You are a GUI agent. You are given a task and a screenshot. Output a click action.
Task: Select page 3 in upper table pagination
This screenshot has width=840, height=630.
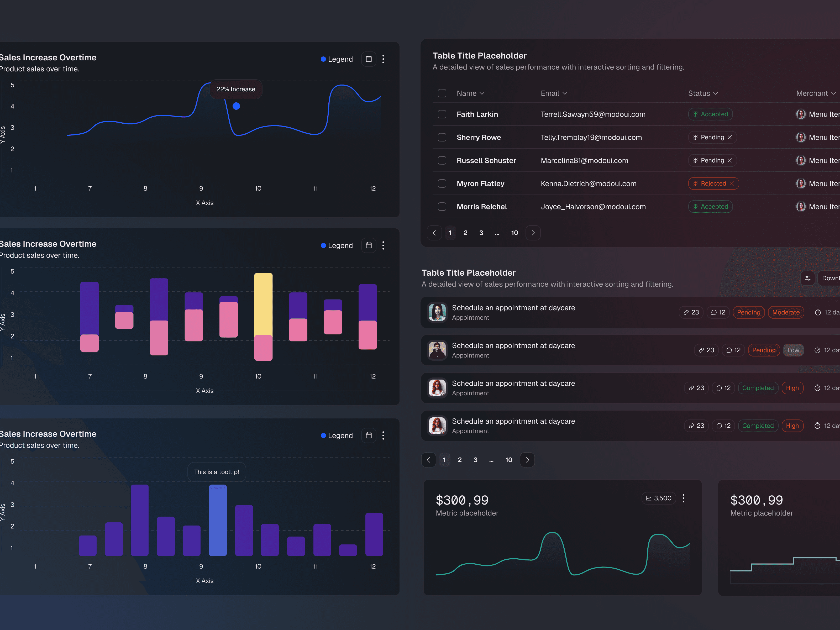(481, 233)
